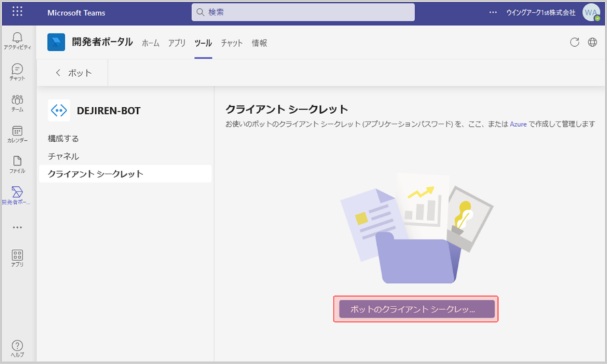This screenshot has width=607, height=364.
Task: Switch to the ホーム tab
Action: [150, 43]
